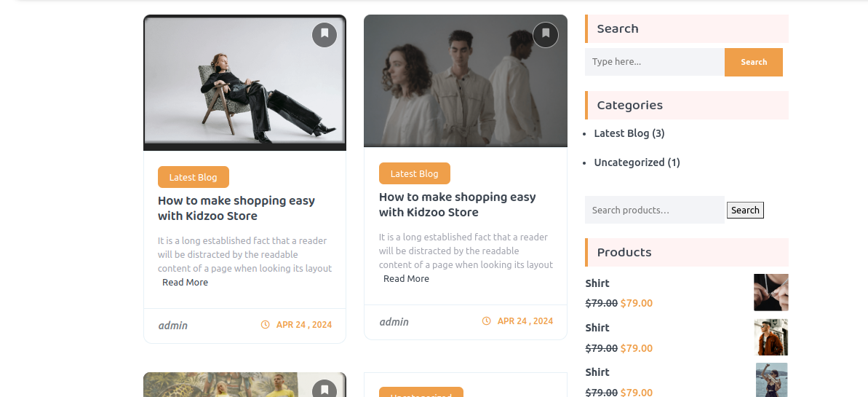Screen dimensions: 868x397
Task: Click bookmark icon on the bottom-left post
Action: coord(324,390)
